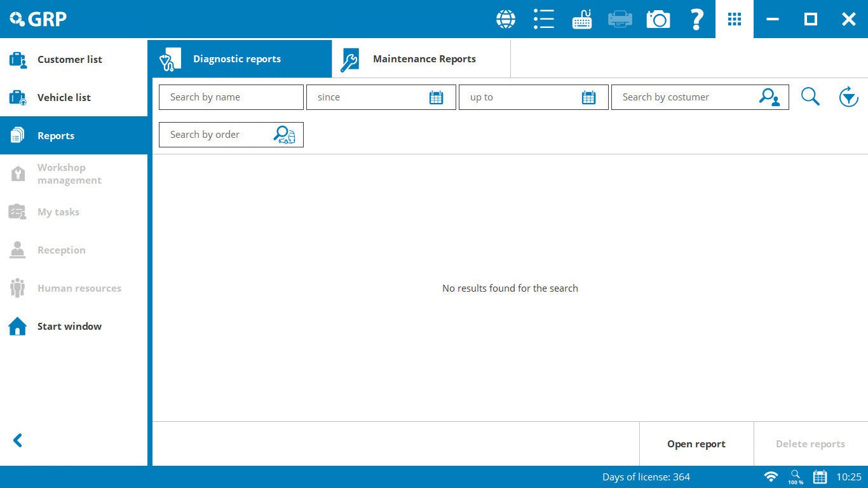Collapse the sidebar with left chevron
868x488 pixels.
(18, 440)
